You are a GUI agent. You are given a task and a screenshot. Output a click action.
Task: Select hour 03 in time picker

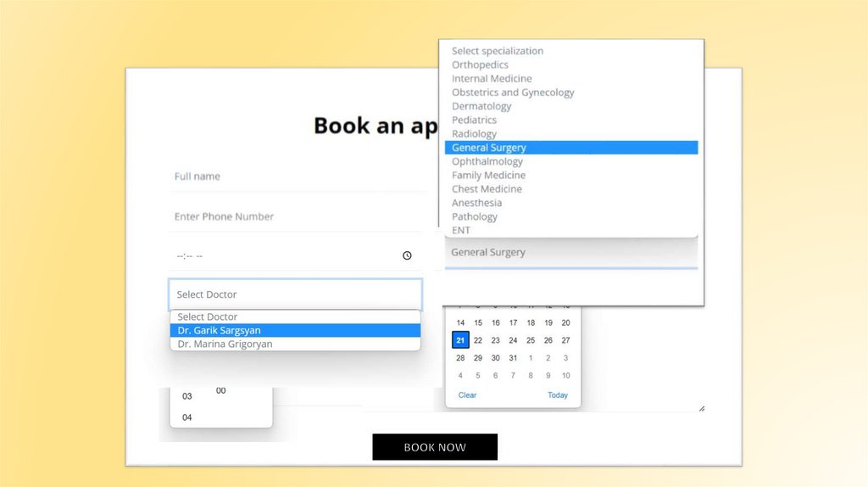(187, 396)
